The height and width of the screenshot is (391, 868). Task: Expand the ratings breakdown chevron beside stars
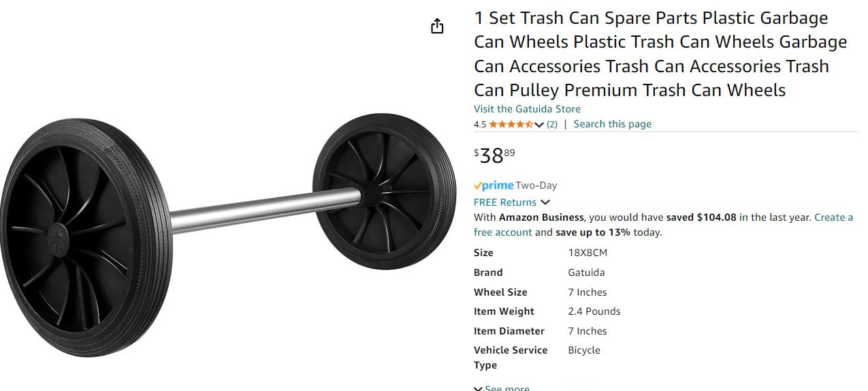[539, 125]
